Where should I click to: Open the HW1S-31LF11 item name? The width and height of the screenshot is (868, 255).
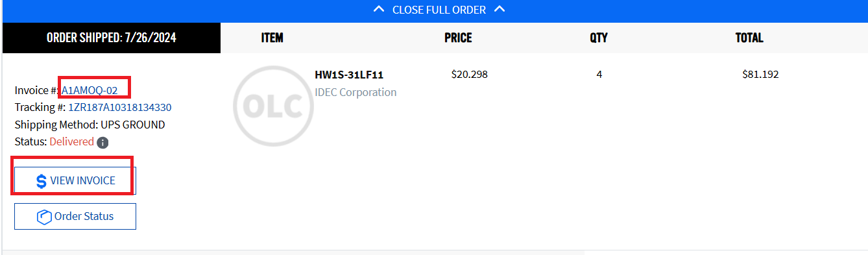tap(349, 75)
